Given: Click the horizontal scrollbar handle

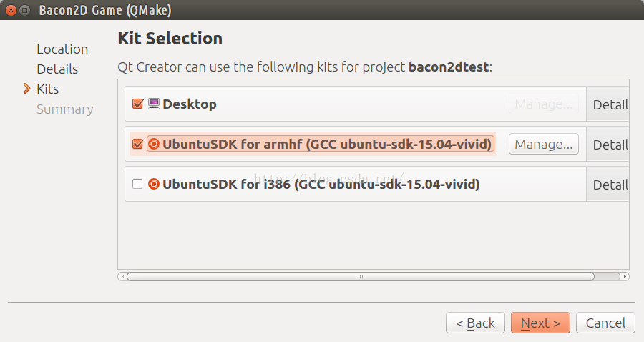Looking at the screenshot, I should [x=361, y=277].
